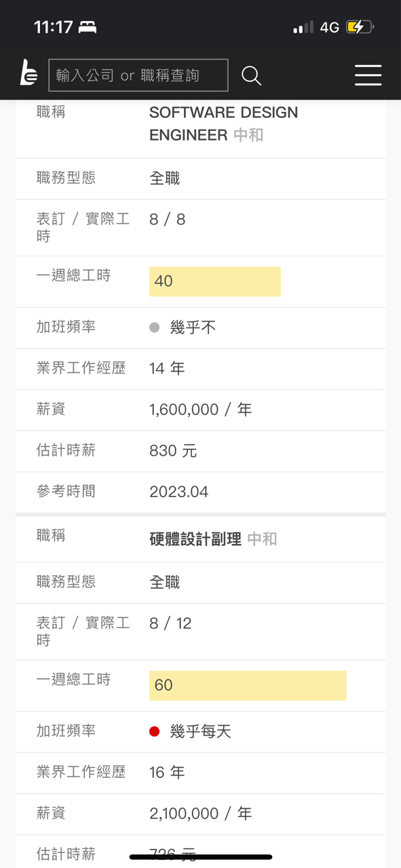Click the red 幾乎每天 overtime dot
Viewport: 401px width, 868px height.
tap(154, 732)
